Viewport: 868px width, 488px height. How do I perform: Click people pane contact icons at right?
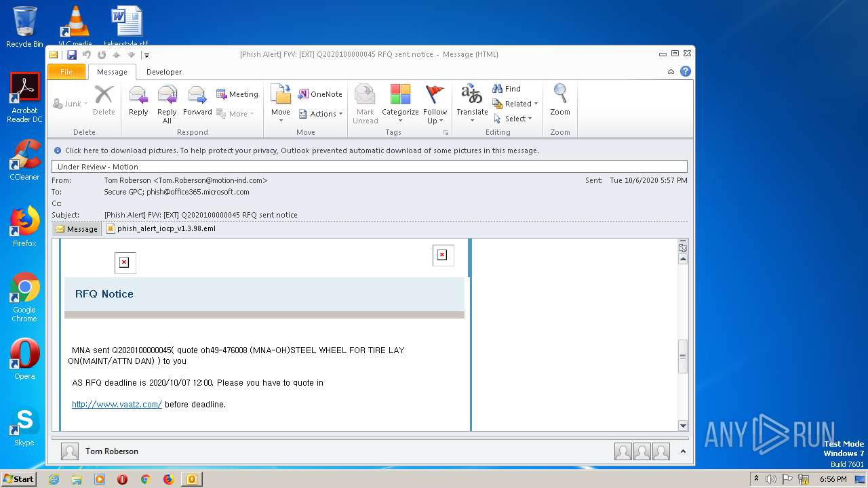click(642, 451)
